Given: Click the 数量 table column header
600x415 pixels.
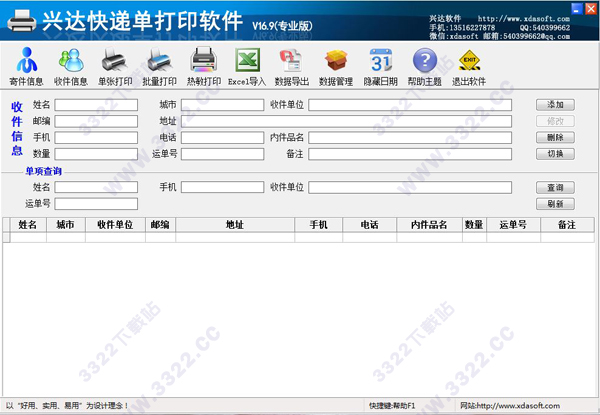Looking at the screenshot, I should click(x=474, y=225).
